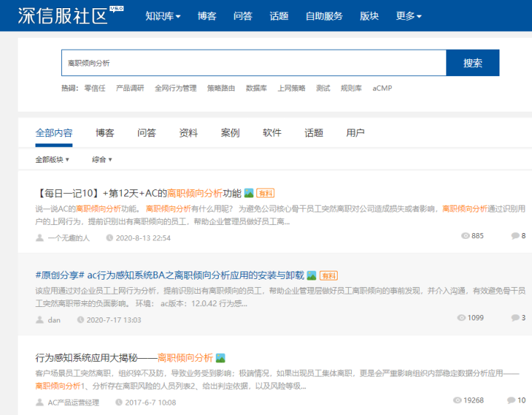
Task: Switch to the 话题 results tab
Action: click(313, 133)
